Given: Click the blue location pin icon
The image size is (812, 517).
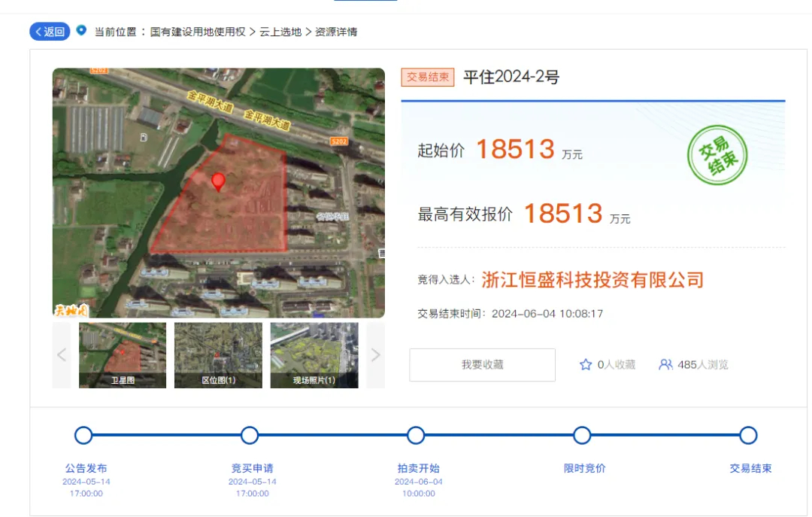Looking at the screenshot, I should [x=81, y=30].
